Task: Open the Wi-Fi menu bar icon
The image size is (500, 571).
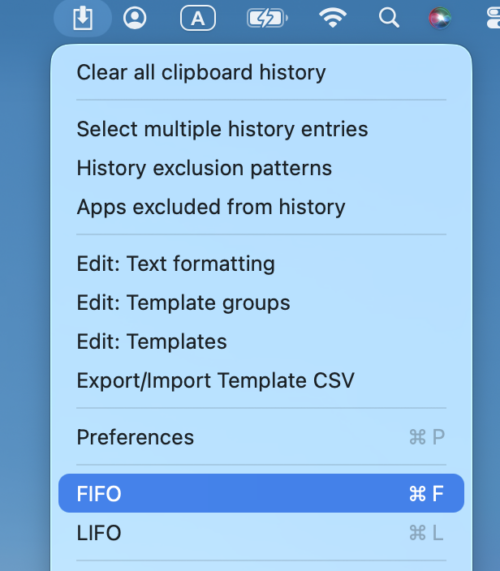Action: pos(332,18)
